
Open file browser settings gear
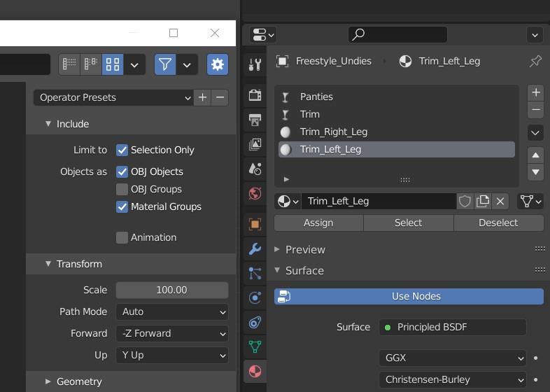[218, 64]
